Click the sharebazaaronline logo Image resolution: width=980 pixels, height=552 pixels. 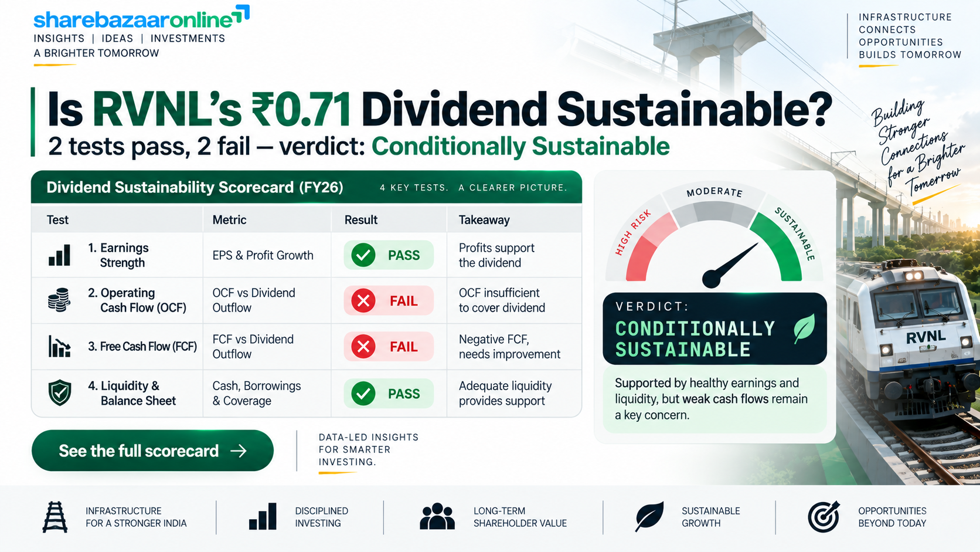coord(141,18)
